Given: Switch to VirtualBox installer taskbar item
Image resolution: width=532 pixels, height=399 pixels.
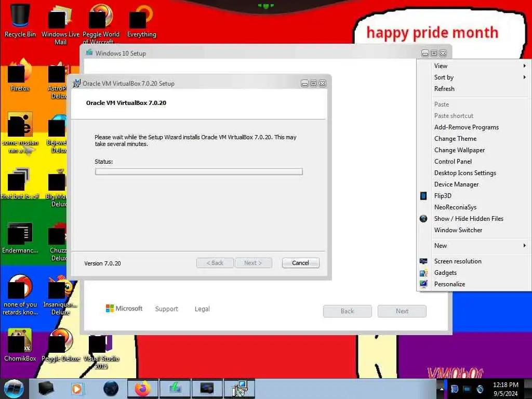Looking at the screenshot, I should coord(239,389).
